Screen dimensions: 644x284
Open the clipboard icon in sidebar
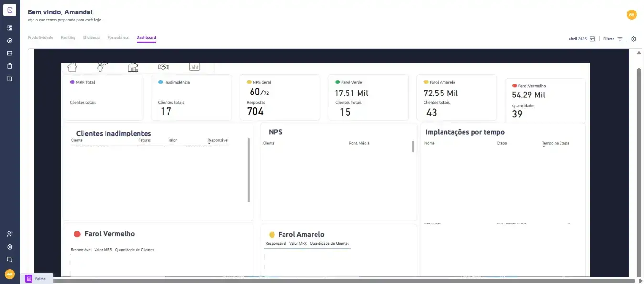coord(10,66)
